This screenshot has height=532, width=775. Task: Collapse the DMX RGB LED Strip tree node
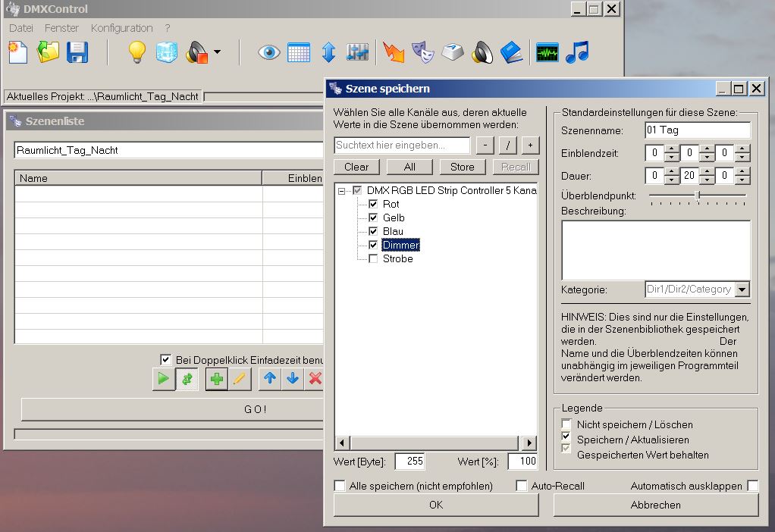tap(343, 191)
